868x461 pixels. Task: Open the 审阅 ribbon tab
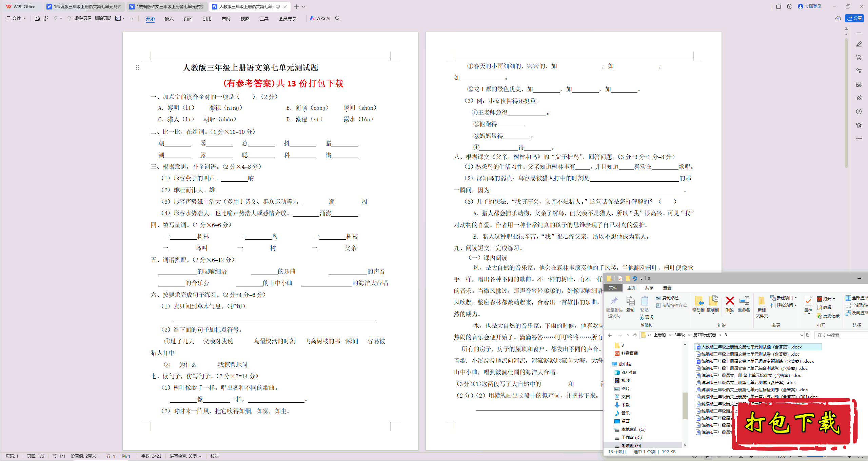pos(226,19)
